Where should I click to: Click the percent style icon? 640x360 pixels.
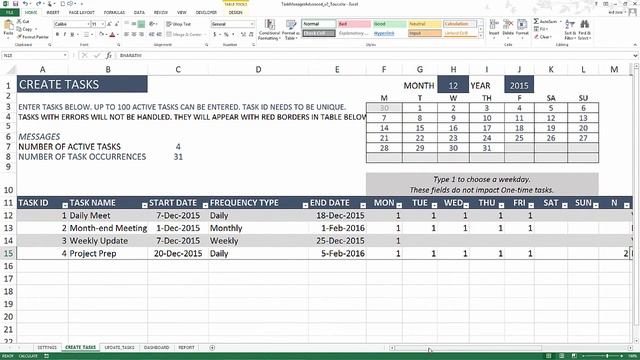coord(226,35)
